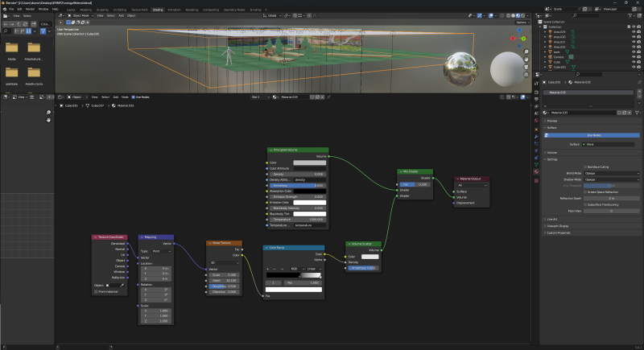The image size is (644, 350).
Task: Disable render for Area.030 camera icon
Action: coord(638,37)
